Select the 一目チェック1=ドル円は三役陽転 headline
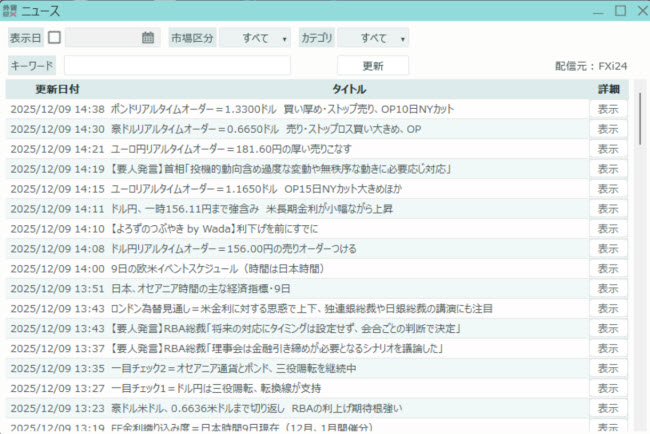Viewport: 650px width, 434px height. click(216, 388)
